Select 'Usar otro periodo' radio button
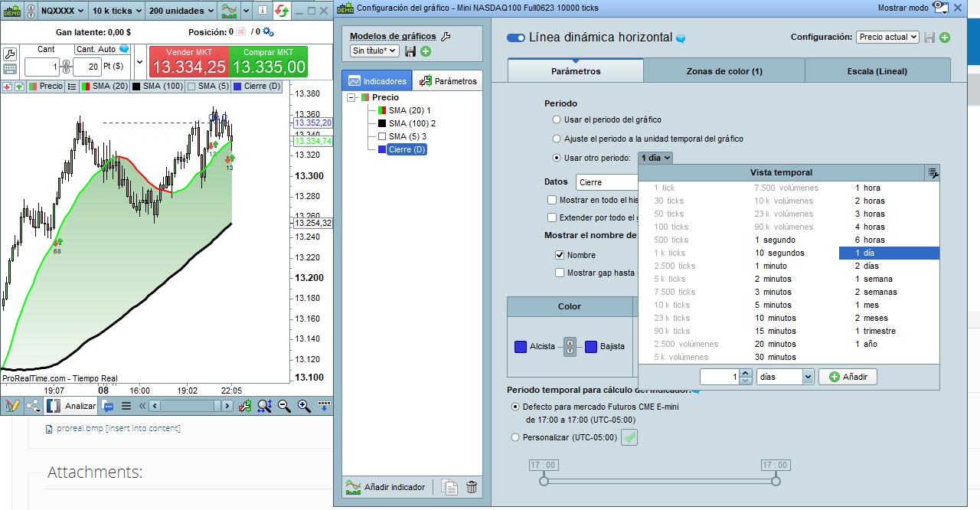The image size is (980, 510). 557,158
